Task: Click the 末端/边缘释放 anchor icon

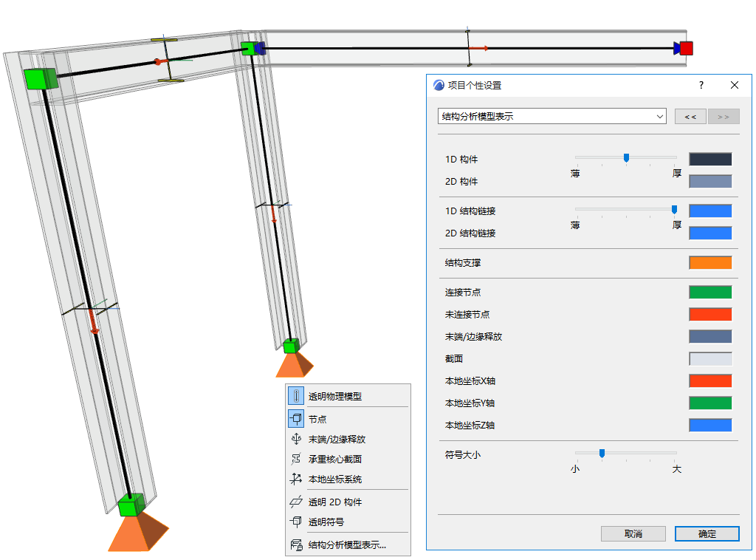Action: click(296, 439)
